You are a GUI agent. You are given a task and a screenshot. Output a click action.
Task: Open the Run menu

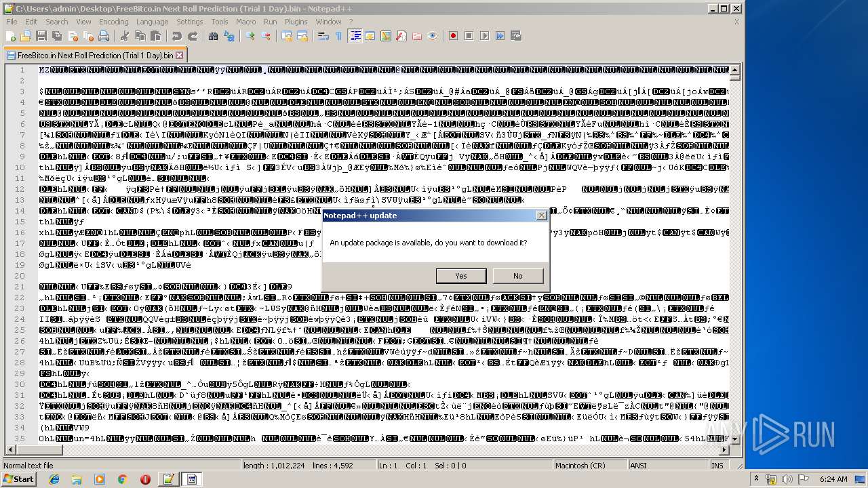[x=271, y=22]
